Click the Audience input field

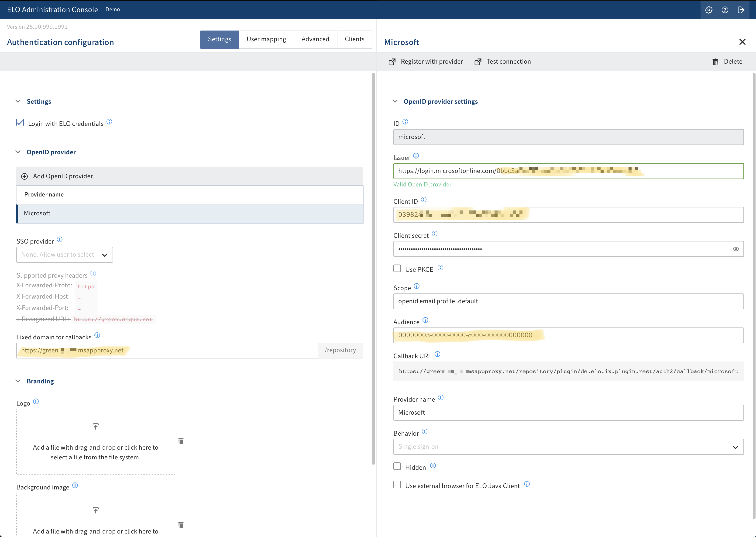click(x=569, y=335)
